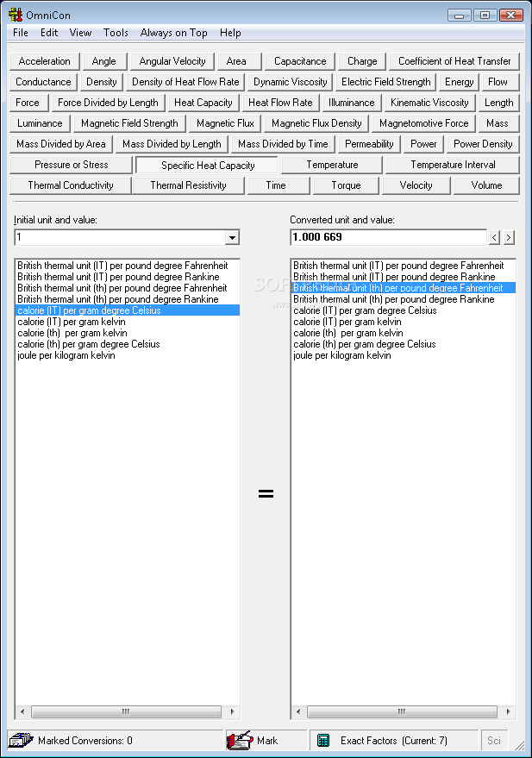Switch to Energy conversions
The image size is (532, 758).
(459, 82)
